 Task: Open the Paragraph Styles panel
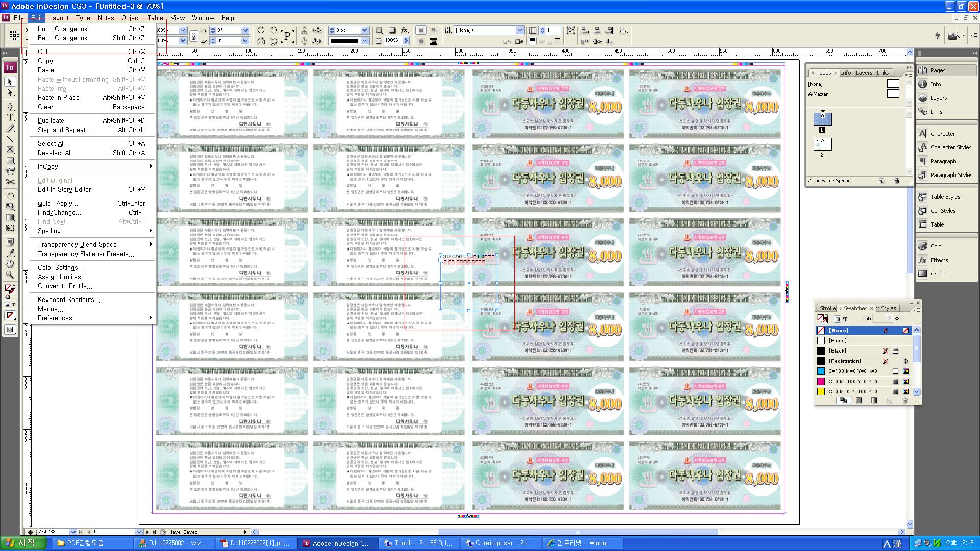[950, 175]
